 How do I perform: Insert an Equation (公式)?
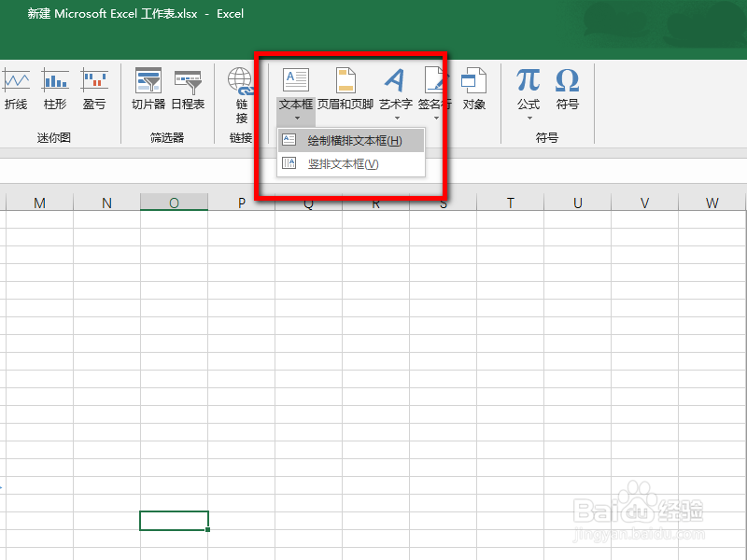(529, 89)
